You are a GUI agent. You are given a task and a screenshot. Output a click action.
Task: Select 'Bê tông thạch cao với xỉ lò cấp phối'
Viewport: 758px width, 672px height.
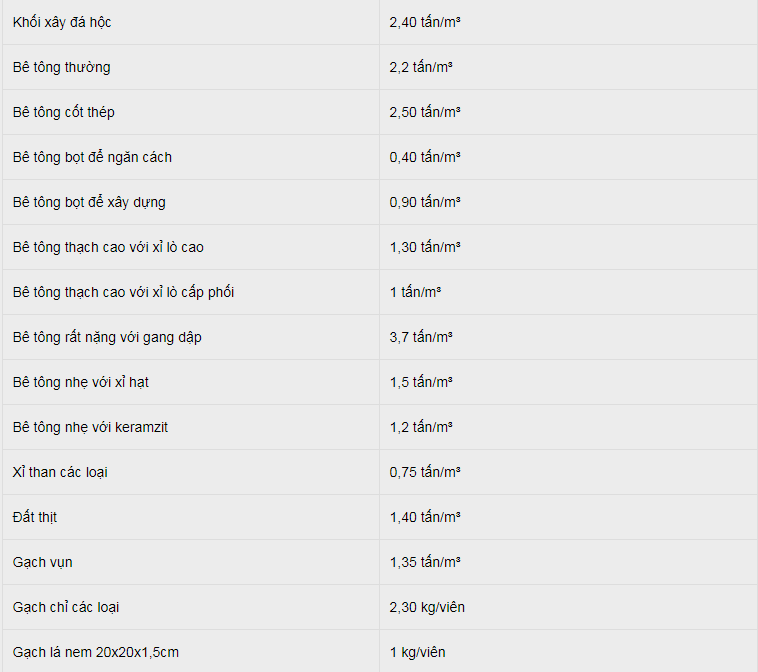(x=123, y=292)
